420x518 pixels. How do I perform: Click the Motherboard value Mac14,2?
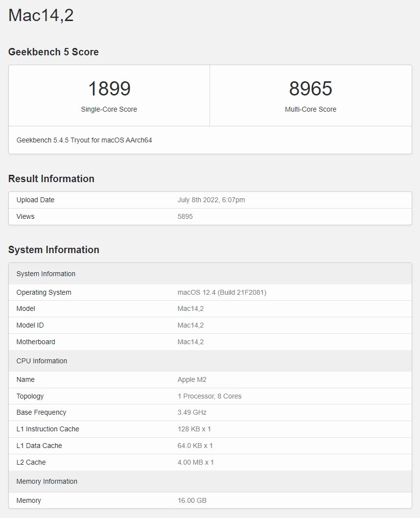click(x=191, y=342)
